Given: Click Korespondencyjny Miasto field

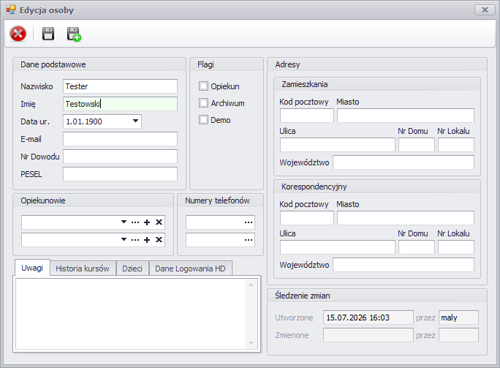Looking at the screenshot, I should click(406, 218).
